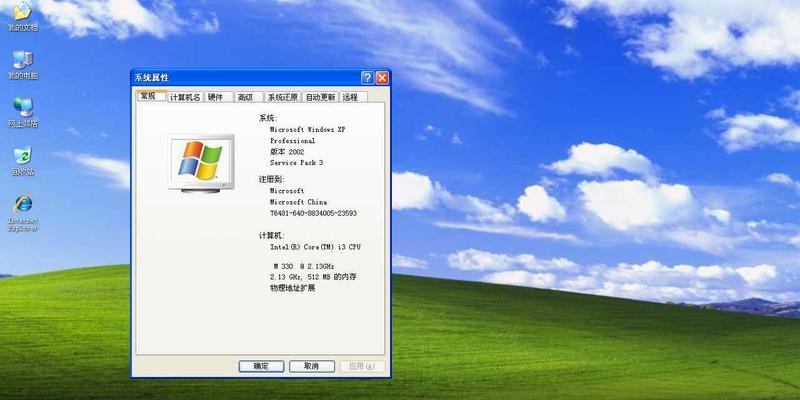800x400 pixels.
Task: Switch to the 系统还原 tab
Action: pyautogui.click(x=283, y=97)
